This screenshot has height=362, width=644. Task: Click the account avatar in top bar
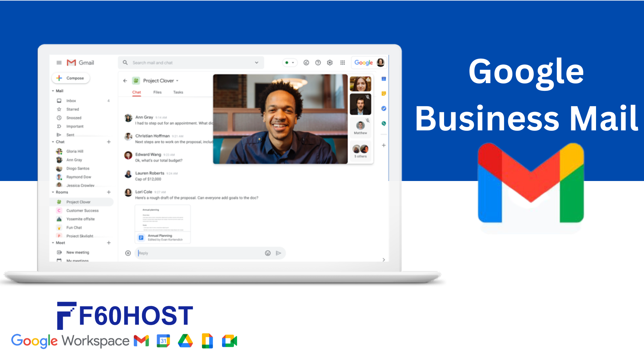[x=380, y=62]
